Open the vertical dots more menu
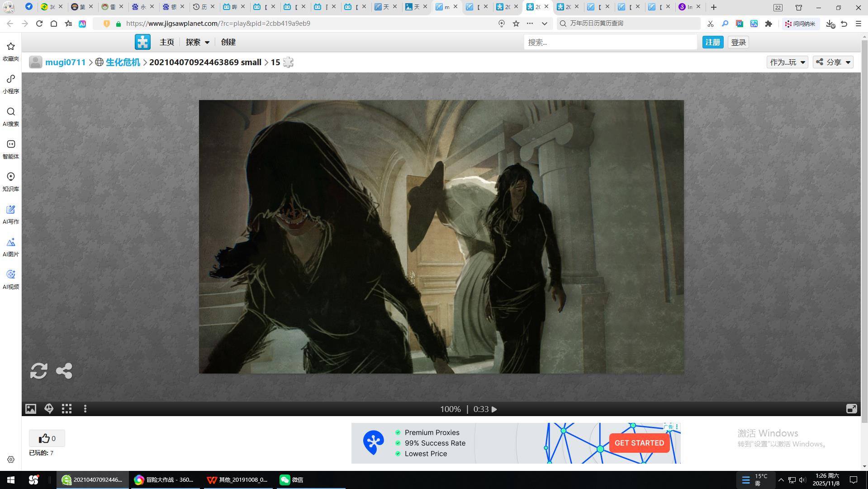The height and width of the screenshot is (489, 868). point(85,409)
